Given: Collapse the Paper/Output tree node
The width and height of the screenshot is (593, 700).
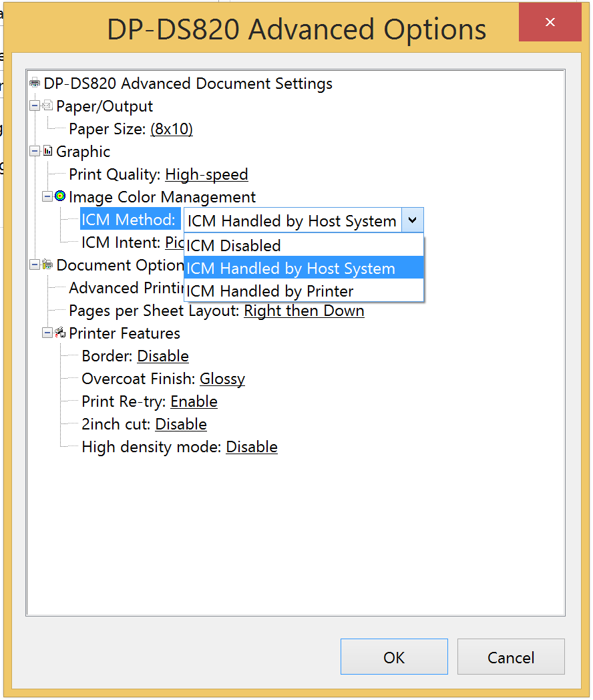Looking at the screenshot, I should point(34,106).
